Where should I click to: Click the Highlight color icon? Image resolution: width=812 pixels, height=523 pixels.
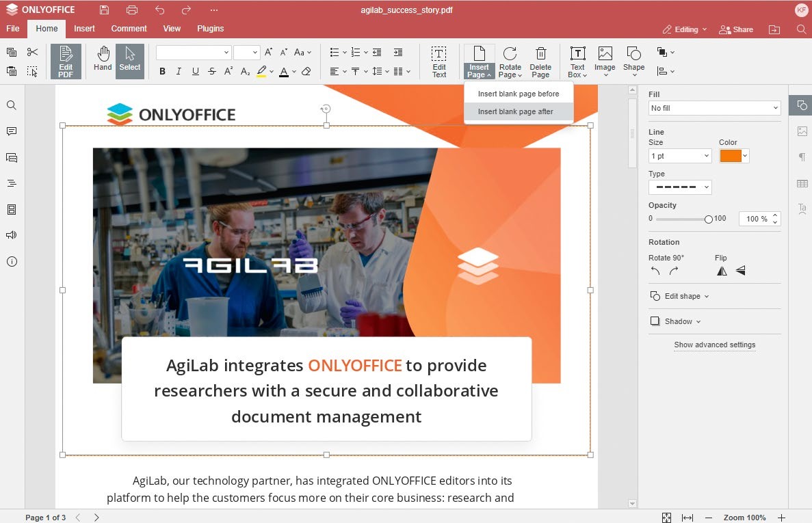pos(261,71)
